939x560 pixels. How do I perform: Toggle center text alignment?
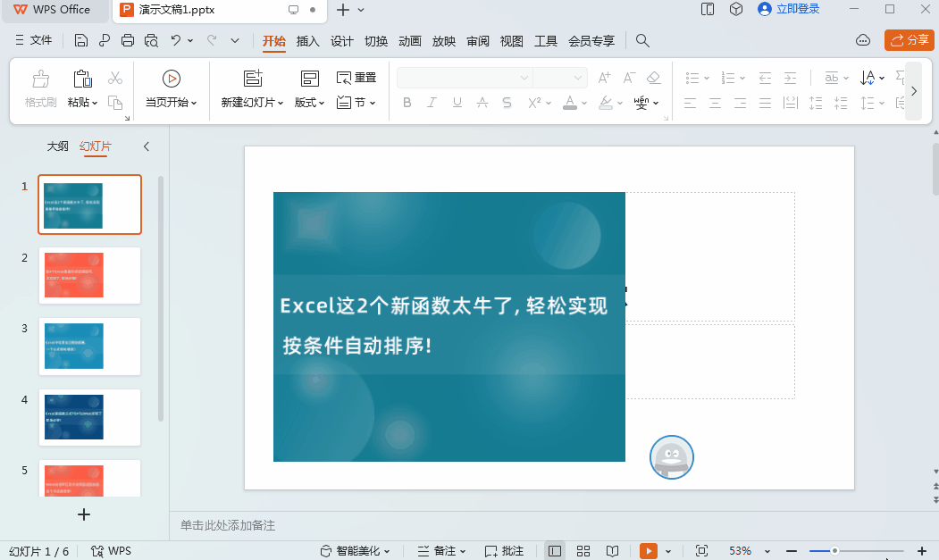pyautogui.click(x=715, y=103)
